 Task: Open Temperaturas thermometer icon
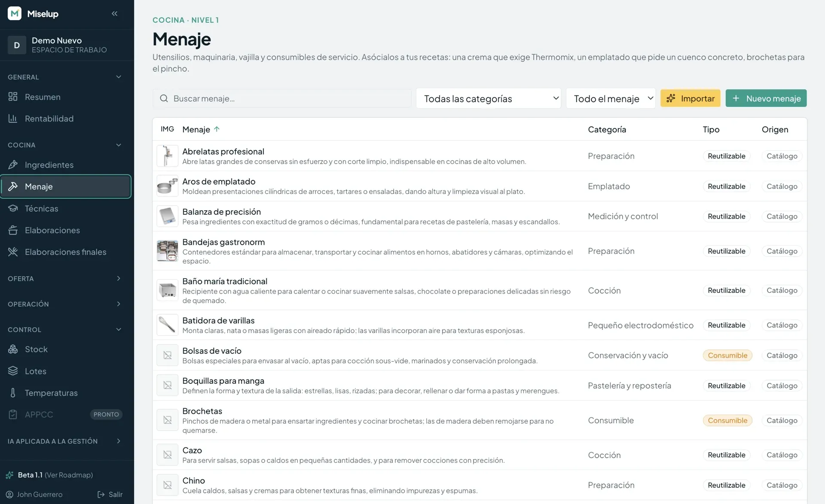(x=13, y=393)
